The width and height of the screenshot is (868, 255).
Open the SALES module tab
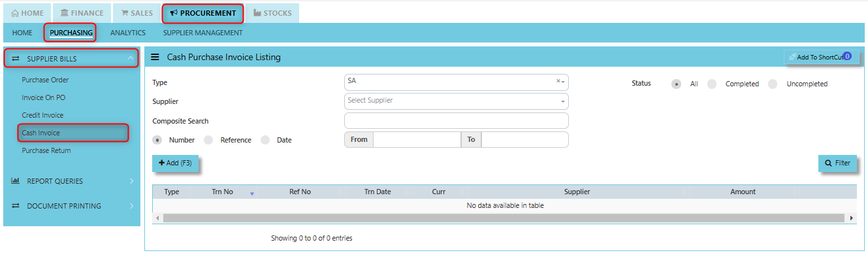point(137,13)
